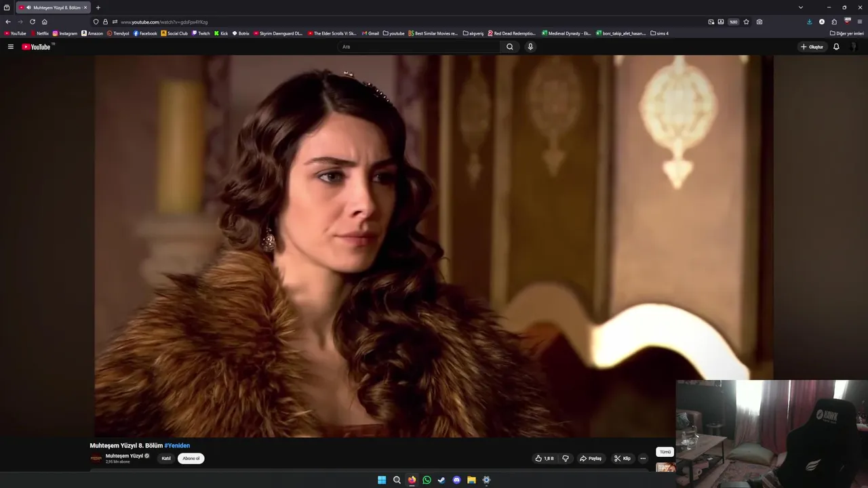Image resolution: width=868 pixels, height=488 pixels.
Task: Open tracking protection shield icon
Action: [96, 22]
